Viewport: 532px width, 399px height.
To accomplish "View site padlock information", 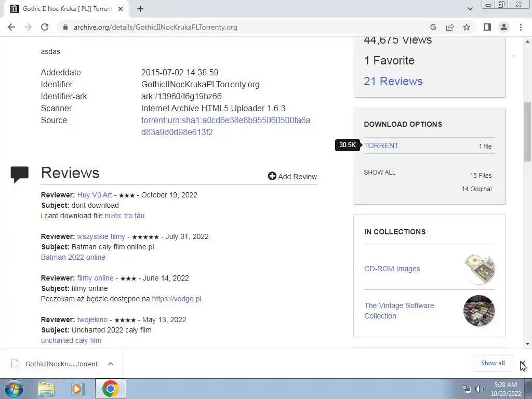I will click(x=65, y=27).
